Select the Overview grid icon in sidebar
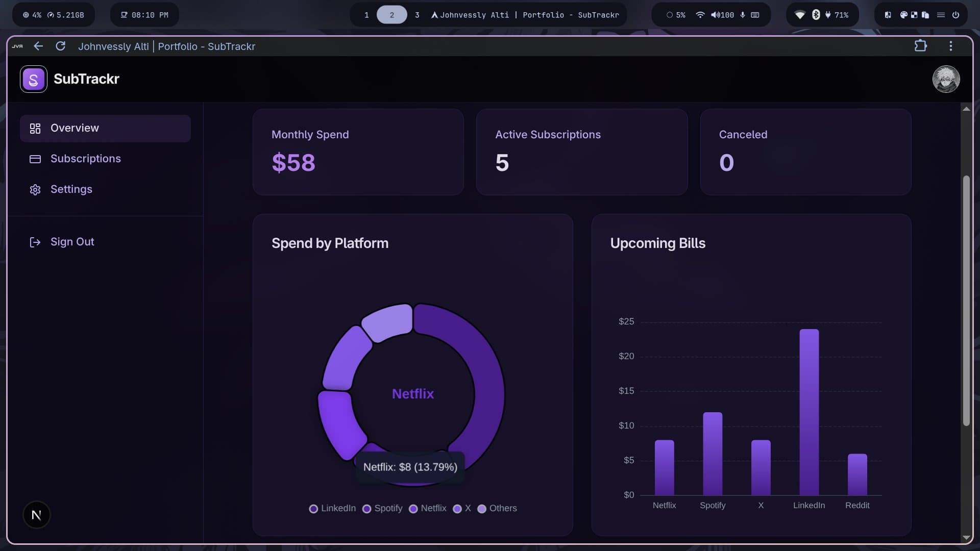The width and height of the screenshot is (980, 551). click(35, 129)
